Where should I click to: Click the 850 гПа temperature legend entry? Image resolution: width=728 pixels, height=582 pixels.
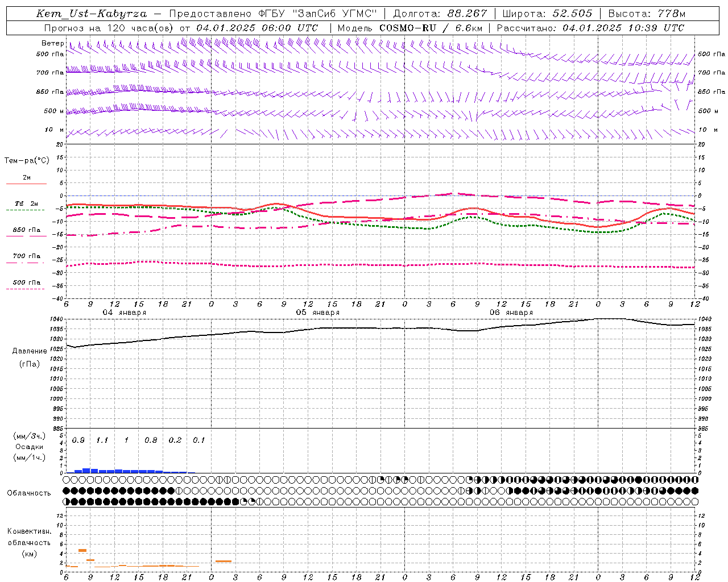coord(27,230)
